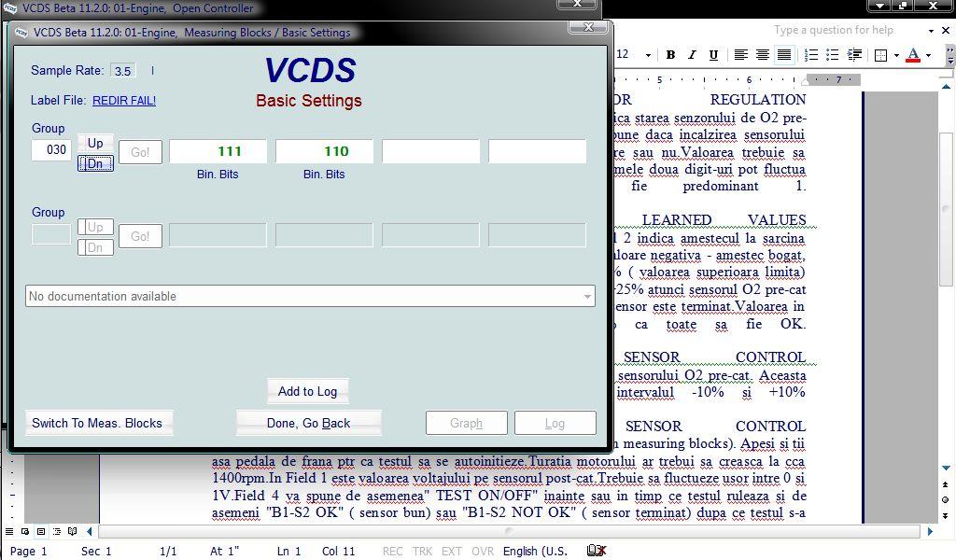Click the Borders icon in Word toolbar
956x560 pixels.
pos(880,55)
